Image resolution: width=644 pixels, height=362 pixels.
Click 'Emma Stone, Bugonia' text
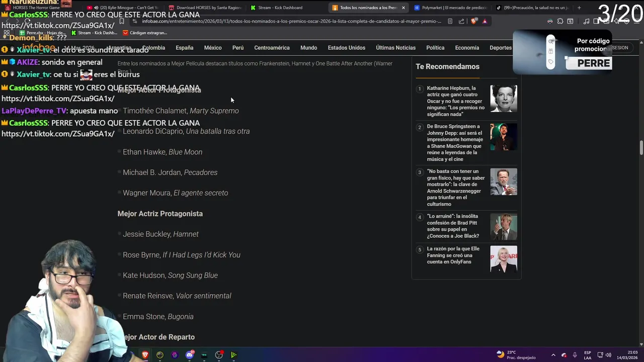pyautogui.click(x=158, y=317)
